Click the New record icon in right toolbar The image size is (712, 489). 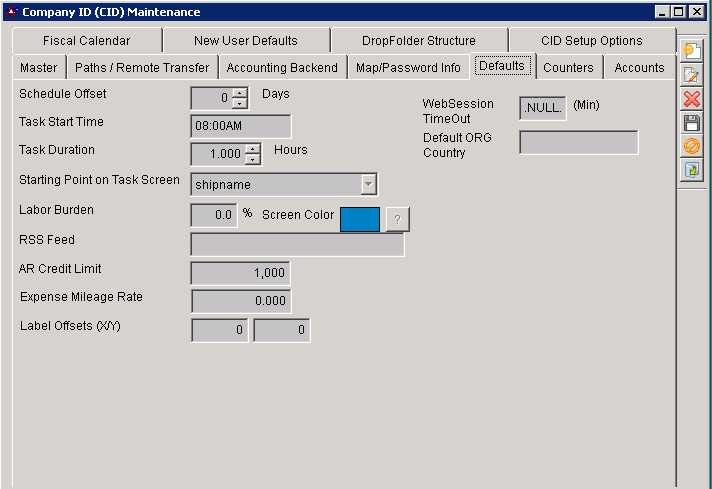pyautogui.click(x=691, y=51)
